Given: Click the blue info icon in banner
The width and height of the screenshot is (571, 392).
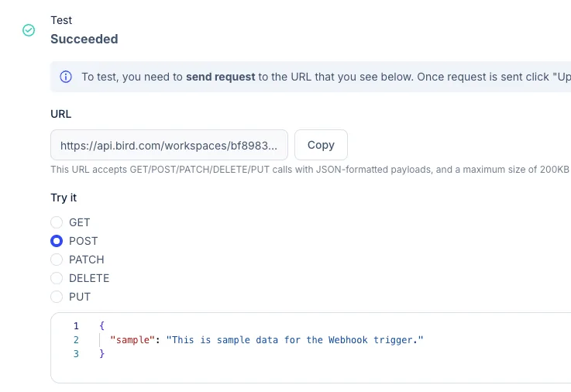Looking at the screenshot, I should point(66,77).
